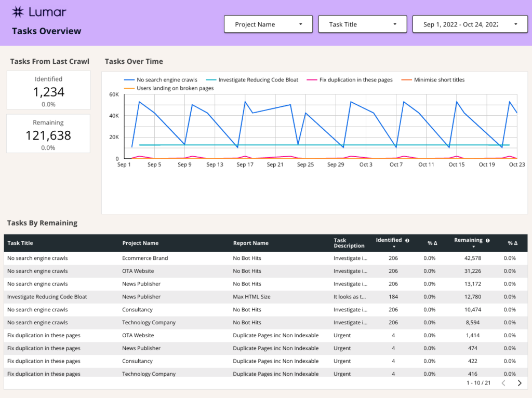The height and width of the screenshot is (398, 532).
Task: Click the teal Code Bloat legend line icon
Action: click(x=211, y=79)
